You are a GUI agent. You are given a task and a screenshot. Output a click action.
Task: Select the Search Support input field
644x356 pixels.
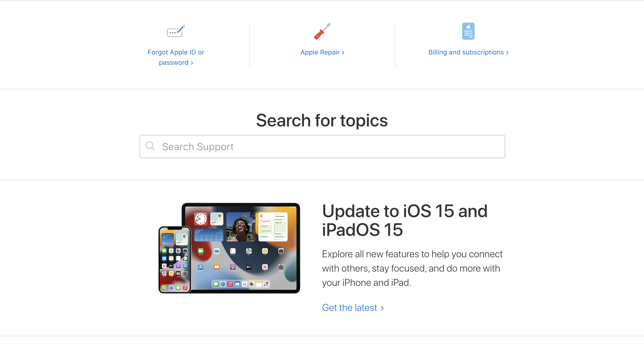coord(322,147)
